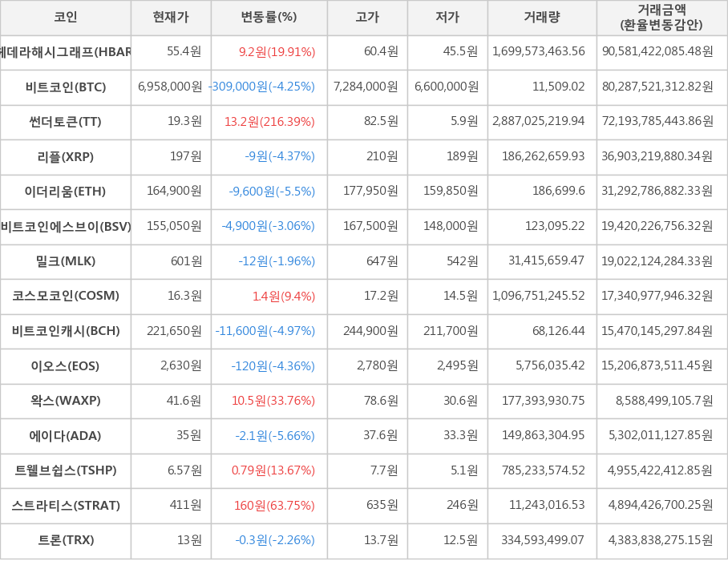Open the 코스모코인(COSM) coin name
The image size is (728, 561).
pos(66,296)
